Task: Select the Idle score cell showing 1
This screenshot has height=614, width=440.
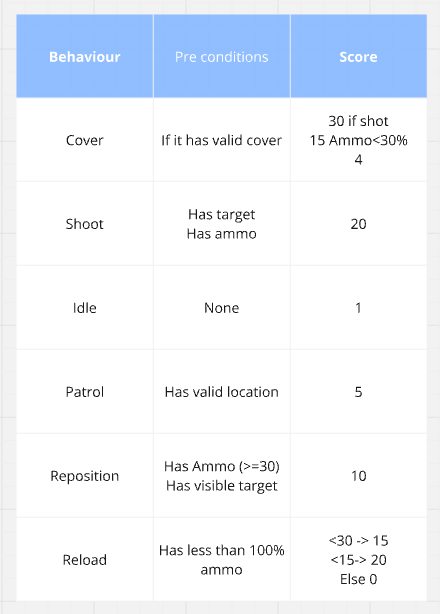Action: pyautogui.click(x=359, y=307)
